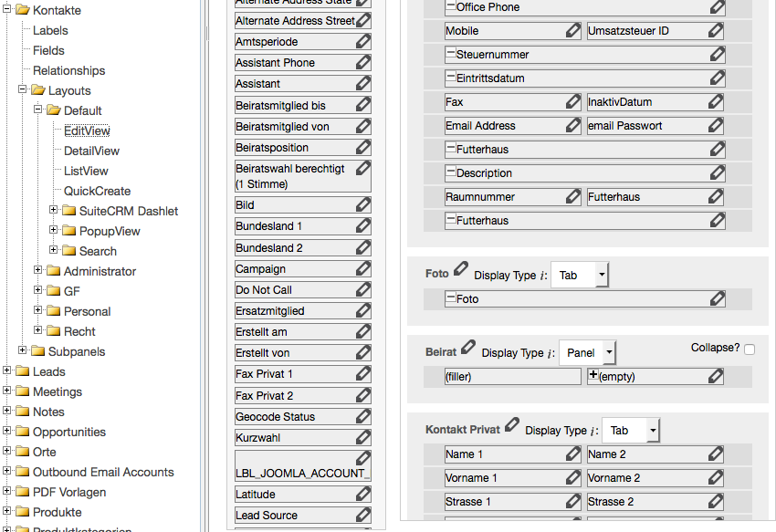Edit the Fax Privat 1 field
The height and width of the screenshot is (532, 776).
coord(362,373)
